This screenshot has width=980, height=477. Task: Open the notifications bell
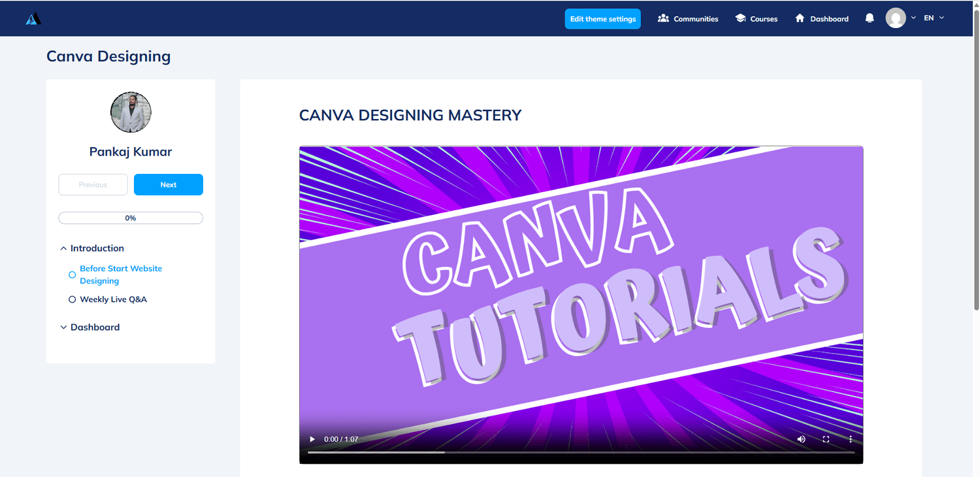tap(870, 18)
